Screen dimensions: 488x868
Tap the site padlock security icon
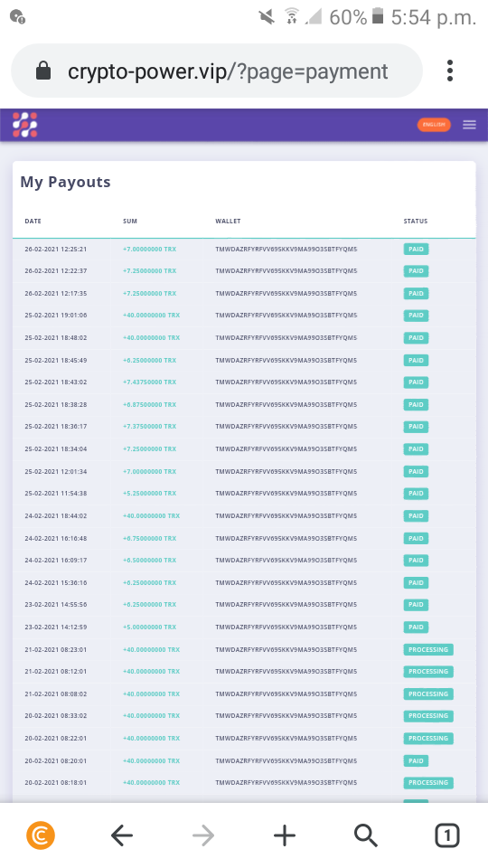pyautogui.click(x=43, y=71)
